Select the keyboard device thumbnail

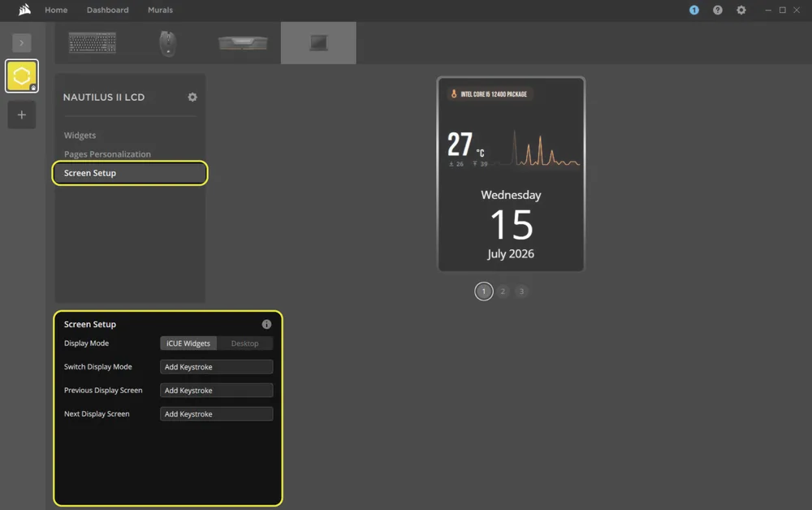pyautogui.click(x=93, y=43)
